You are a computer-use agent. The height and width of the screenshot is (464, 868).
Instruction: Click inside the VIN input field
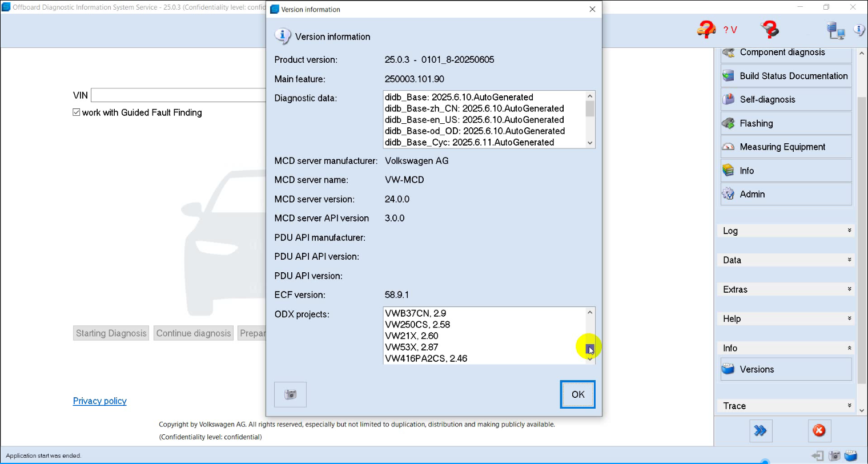(178, 95)
